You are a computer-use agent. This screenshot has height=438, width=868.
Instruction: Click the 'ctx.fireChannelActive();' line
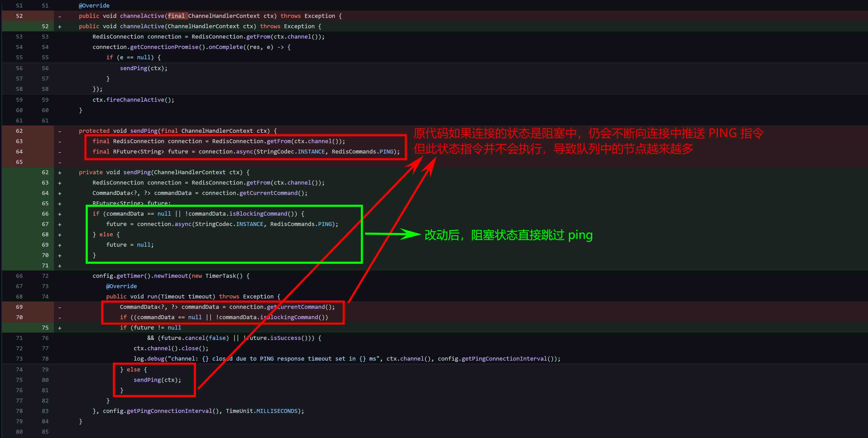click(x=133, y=100)
